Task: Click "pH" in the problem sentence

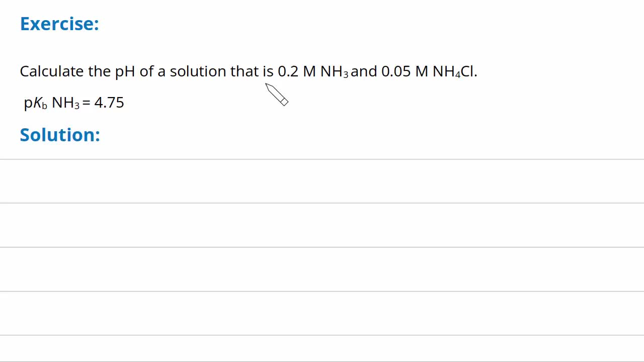Action: pyautogui.click(x=125, y=72)
